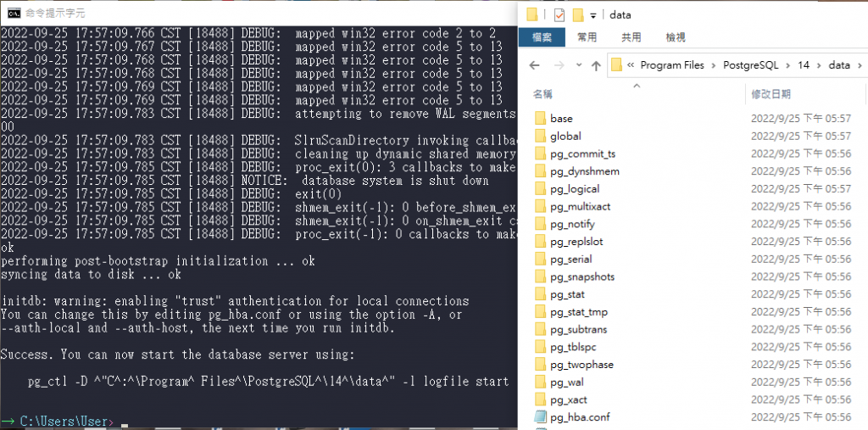Screen dimensions: 868x430
Task: Navigate to Program Files in address bar
Action: point(672,64)
